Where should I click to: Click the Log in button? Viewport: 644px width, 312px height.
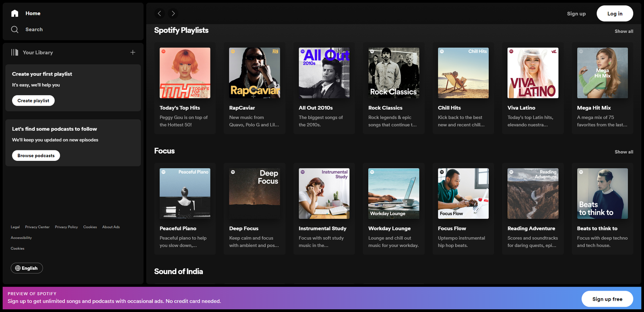[615, 14]
